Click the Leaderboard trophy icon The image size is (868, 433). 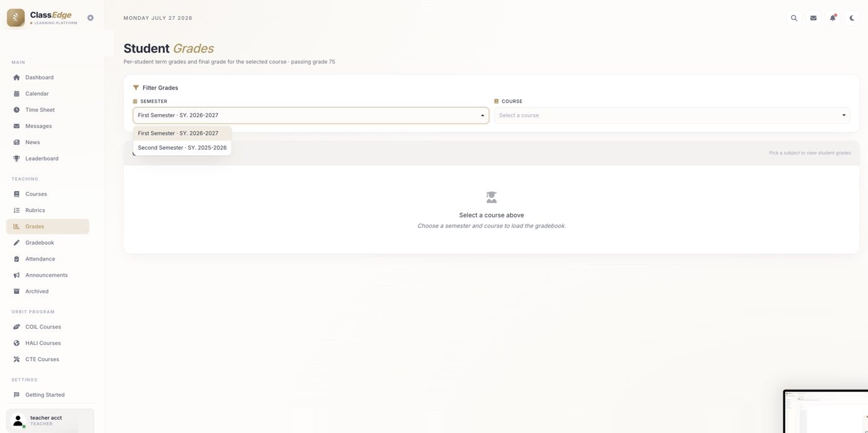pos(17,158)
